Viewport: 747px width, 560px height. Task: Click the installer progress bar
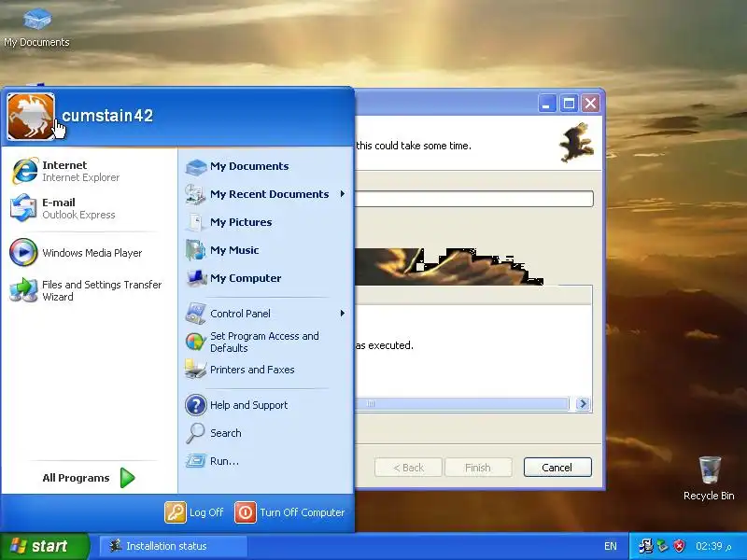[x=473, y=199]
